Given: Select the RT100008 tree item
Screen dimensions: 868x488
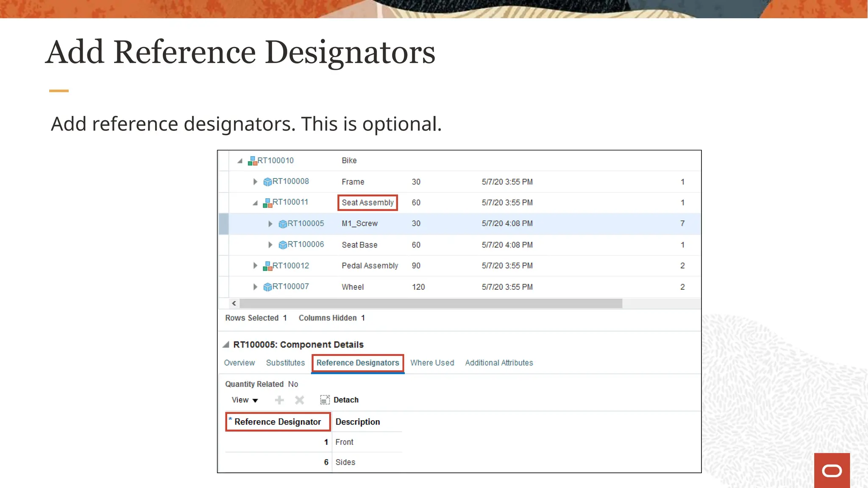Looking at the screenshot, I should [291, 181].
